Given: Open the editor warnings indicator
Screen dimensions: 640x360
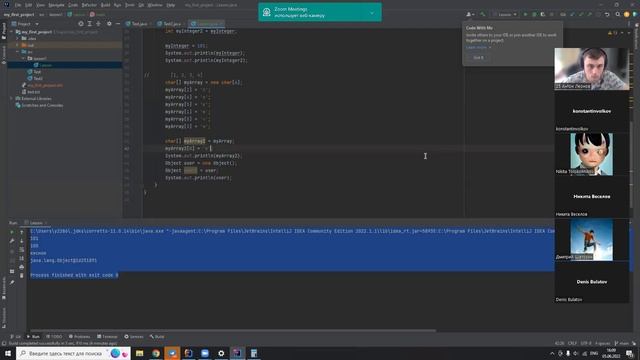Looking at the screenshot, I should click(613, 33).
